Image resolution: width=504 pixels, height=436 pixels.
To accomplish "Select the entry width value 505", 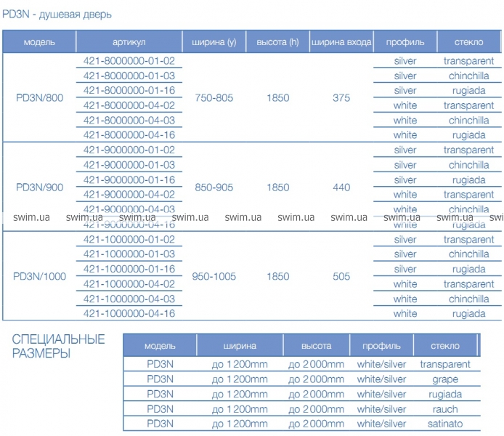I will tap(341, 276).
